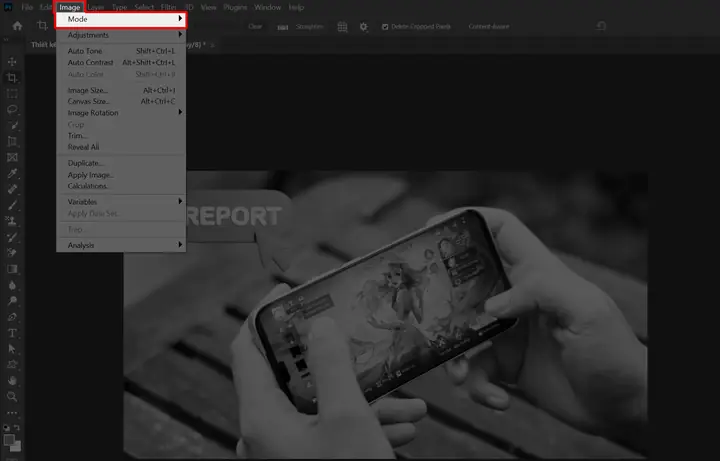Select the Crop tool in left toolbar
This screenshot has width=720, height=461.
click(12, 78)
